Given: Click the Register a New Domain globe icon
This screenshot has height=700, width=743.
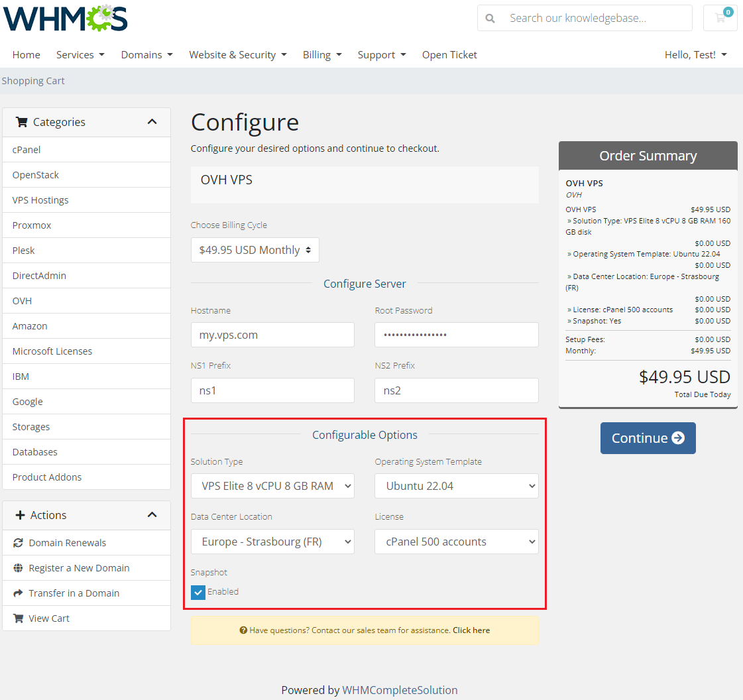Looking at the screenshot, I should click(x=18, y=568).
